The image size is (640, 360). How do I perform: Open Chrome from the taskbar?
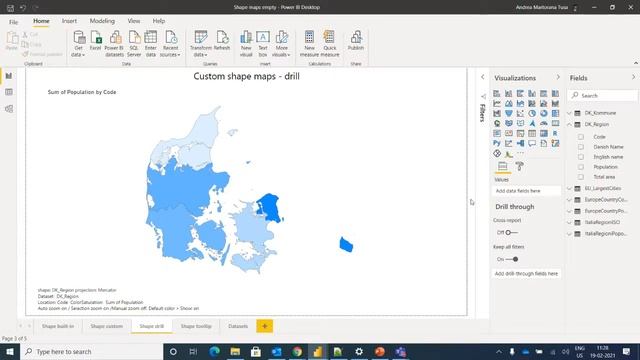297,351
